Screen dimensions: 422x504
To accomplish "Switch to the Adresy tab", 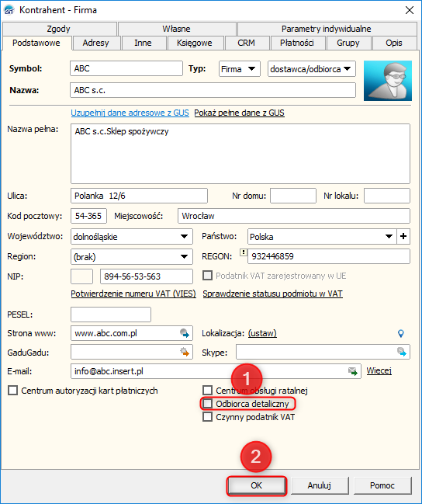I will (x=95, y=43).
